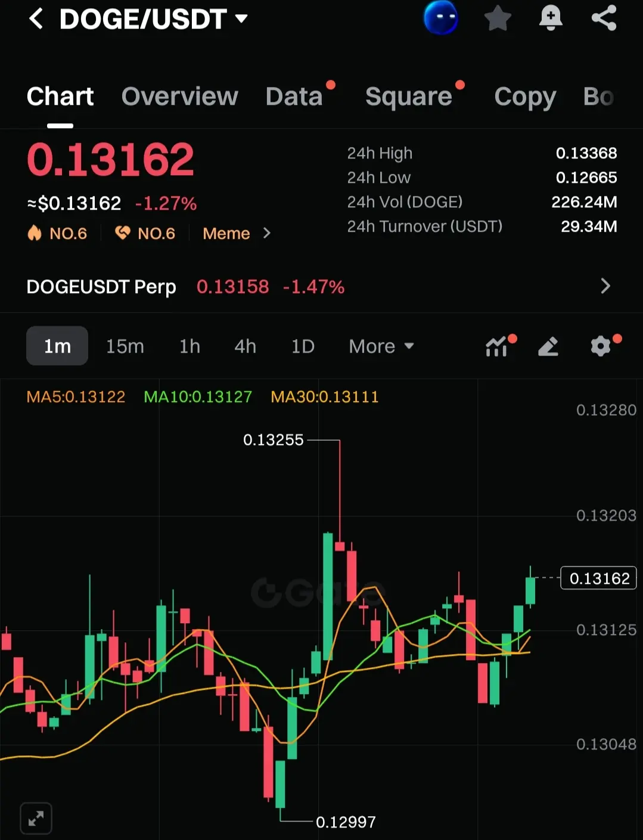Tap the 24h Turnover value 29.34M
This screenshot has width=643, height=840.
coord(589,226)
